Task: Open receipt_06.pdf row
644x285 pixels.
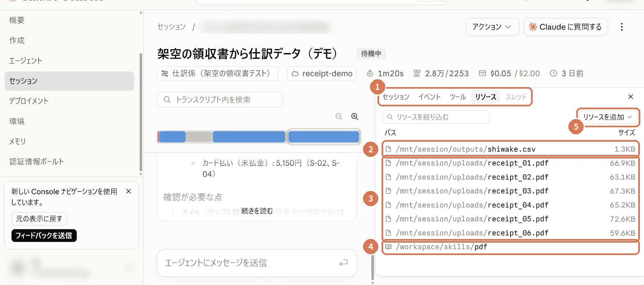Action: point(511,233)
